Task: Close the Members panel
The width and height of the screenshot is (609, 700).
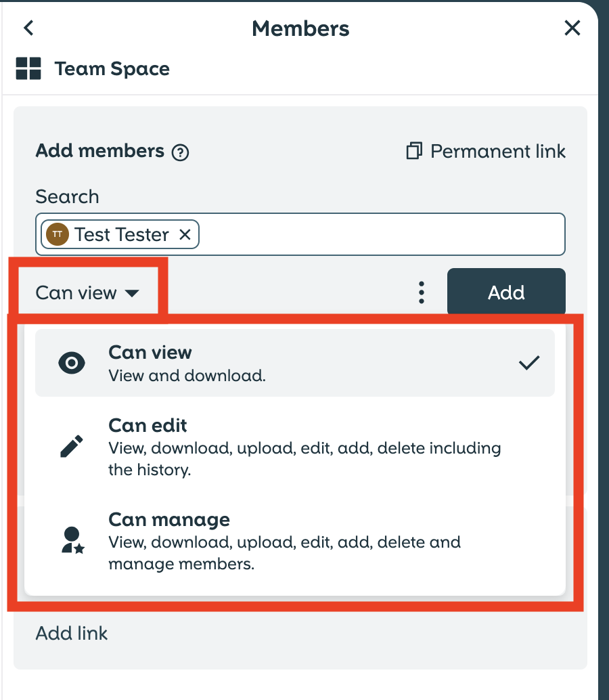Action: click(572, 28)
